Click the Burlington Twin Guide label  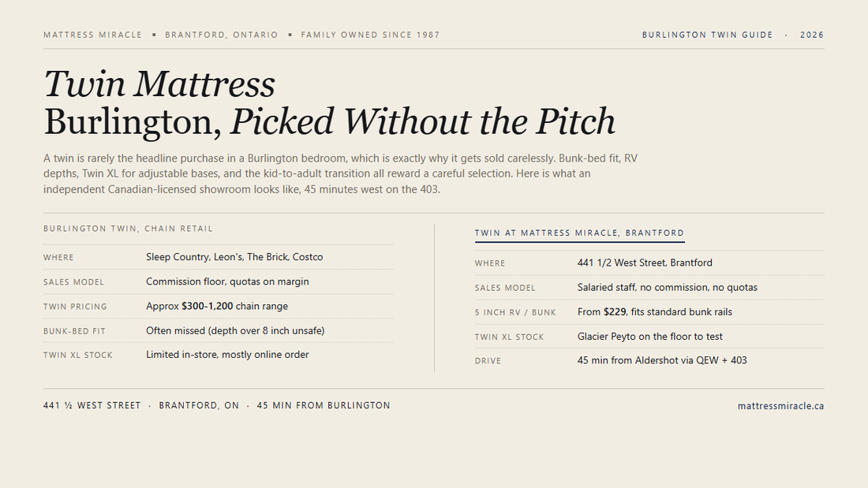708,35
